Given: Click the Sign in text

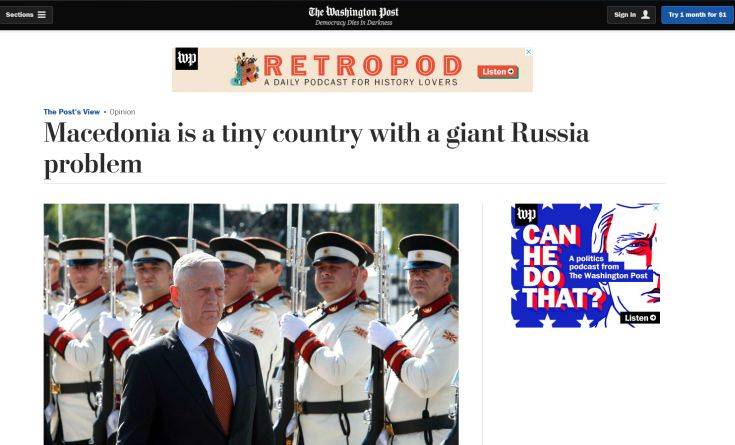Looking at the screenshot, I should pos(625,15).
